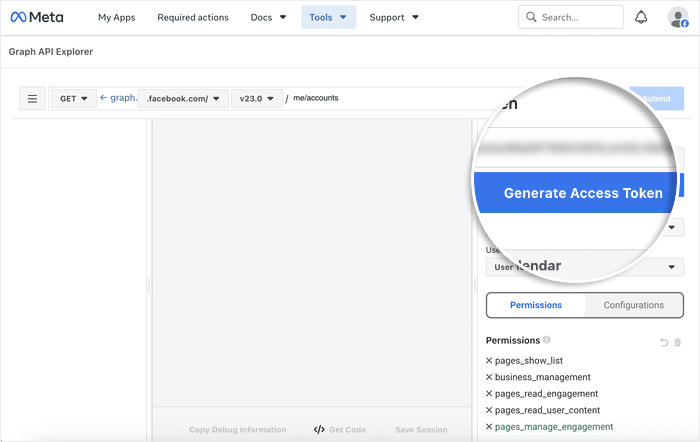The height and width of the screenshot is (442, 700).
Task: Click Generate Access Token button
Action: tap(579, 192)
